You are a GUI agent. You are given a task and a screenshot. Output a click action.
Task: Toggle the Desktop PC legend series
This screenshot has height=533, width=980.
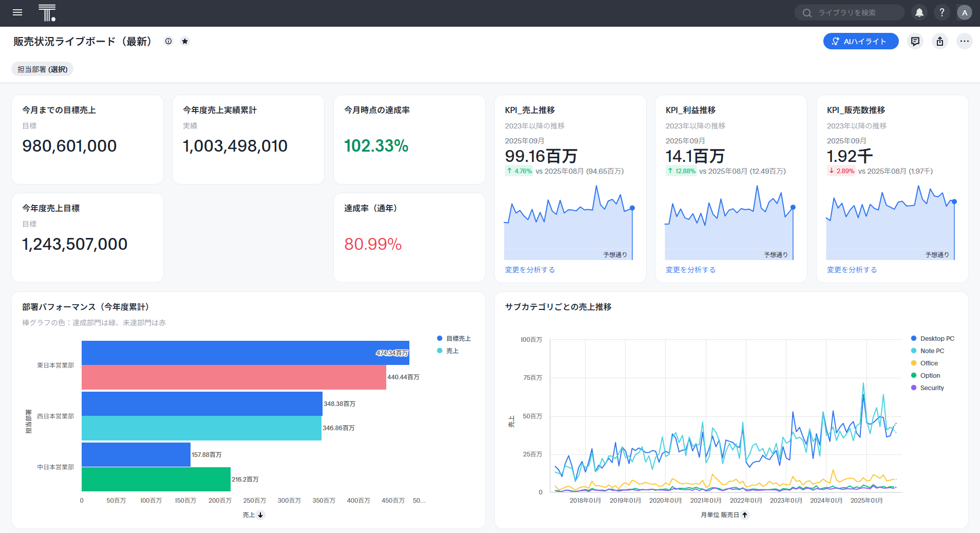tap(937, 338)
